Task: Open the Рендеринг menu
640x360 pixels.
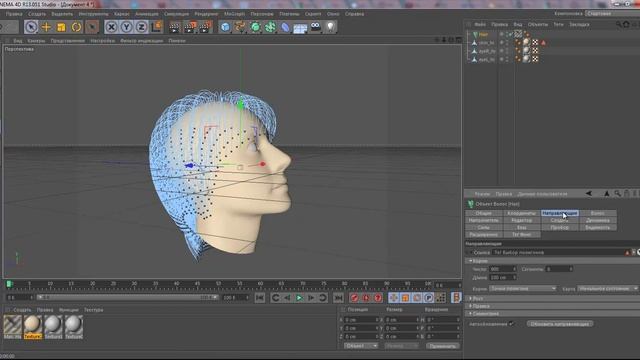Action: tap(206, 14)
